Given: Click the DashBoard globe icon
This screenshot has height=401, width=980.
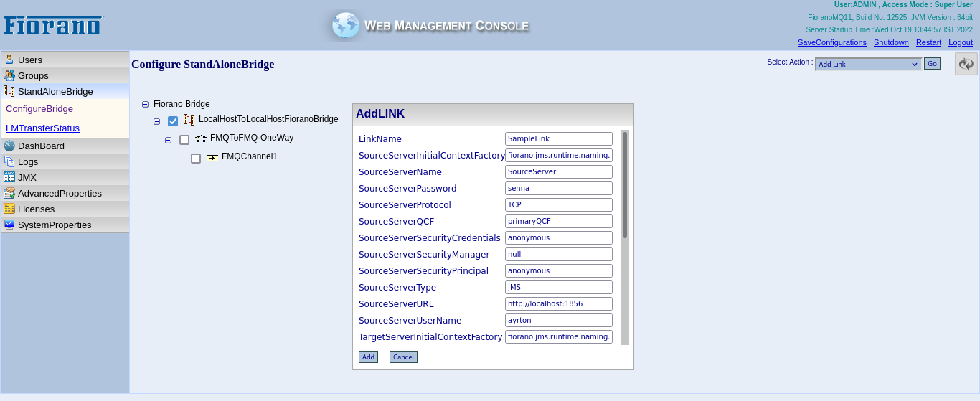Looking at the screenshot, I should pyautogui.click(x=9, y=146).
